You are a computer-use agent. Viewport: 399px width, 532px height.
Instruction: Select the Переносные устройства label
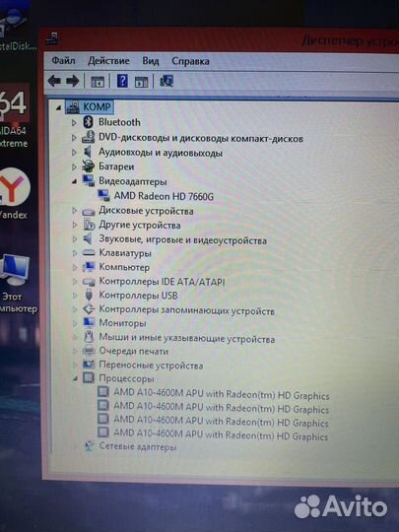[151, 366]
